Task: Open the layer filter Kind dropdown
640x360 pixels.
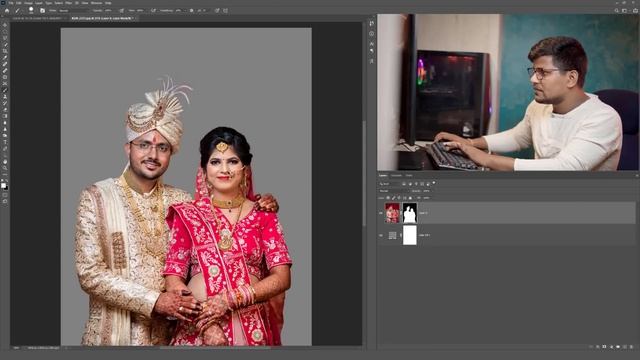Action: pyautogui.click(x=389, y=184)
